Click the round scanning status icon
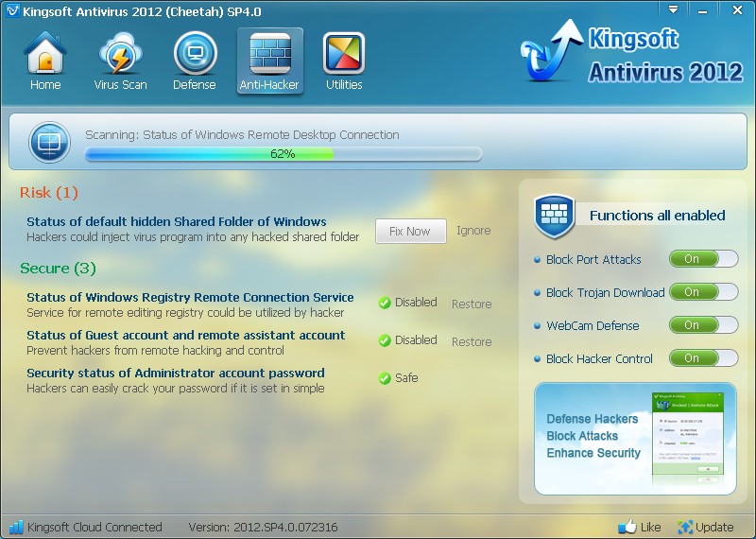Viewport: 756px width, 539px height. (50, 143)
